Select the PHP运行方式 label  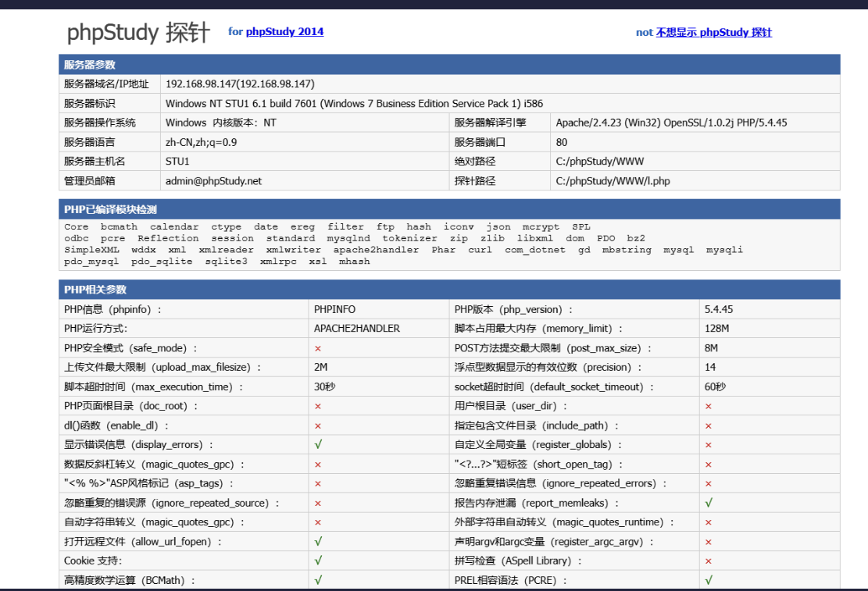95,328
